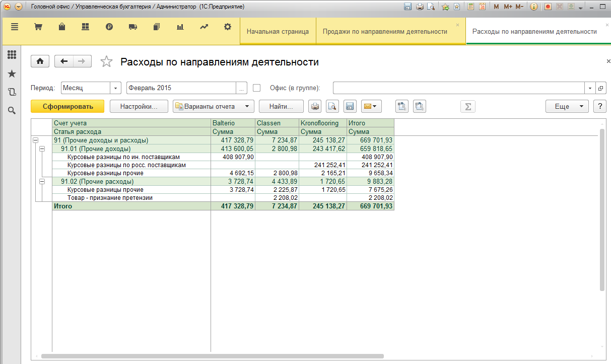Switch to Начальная страница tab
The image size is (611, 364).
click(278, 31)
